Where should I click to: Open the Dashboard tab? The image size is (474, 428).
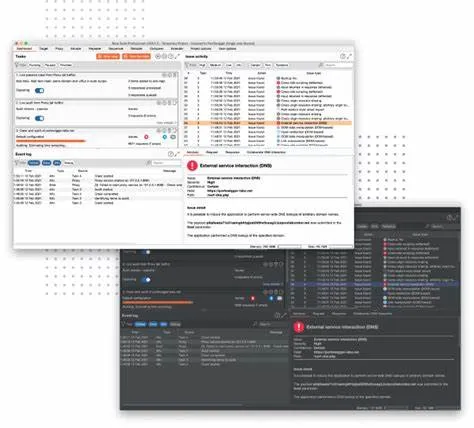[24, 49]
